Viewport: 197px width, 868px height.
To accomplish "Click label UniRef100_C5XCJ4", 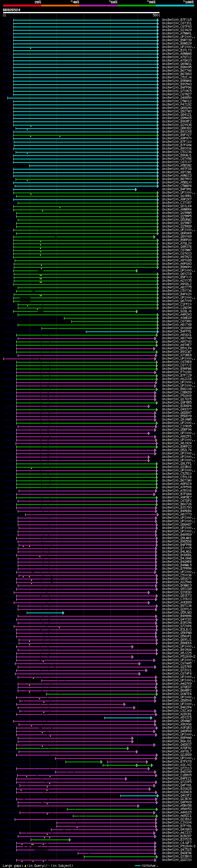I will coord(177,78).
